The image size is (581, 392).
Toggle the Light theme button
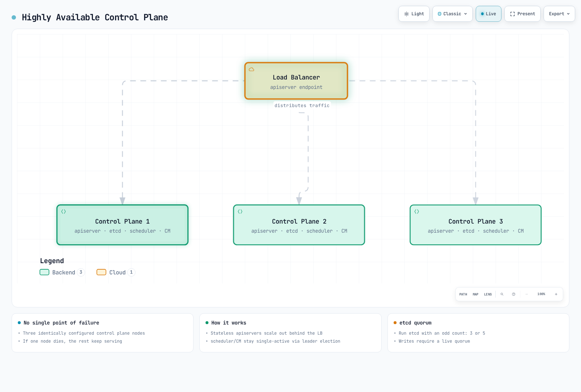tap(414, 14)
